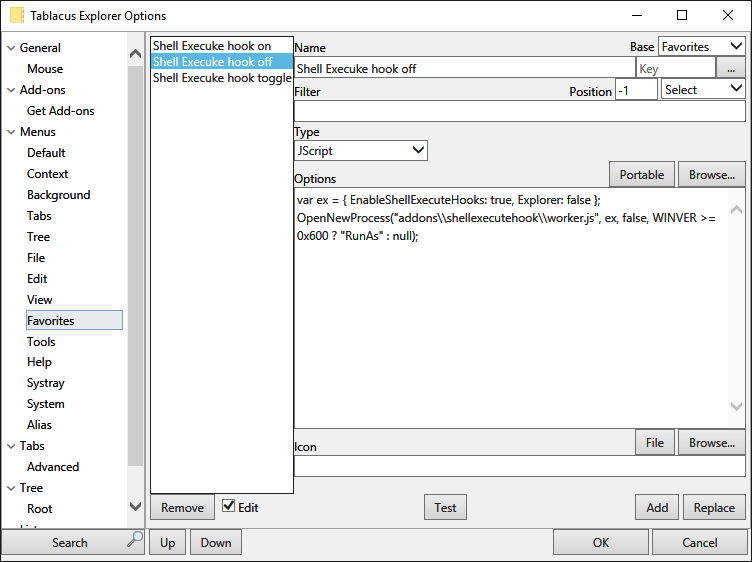Viewport: 752px width, 562px height.
Task: Select Edit item in the tree
Action: coord(37,279)
